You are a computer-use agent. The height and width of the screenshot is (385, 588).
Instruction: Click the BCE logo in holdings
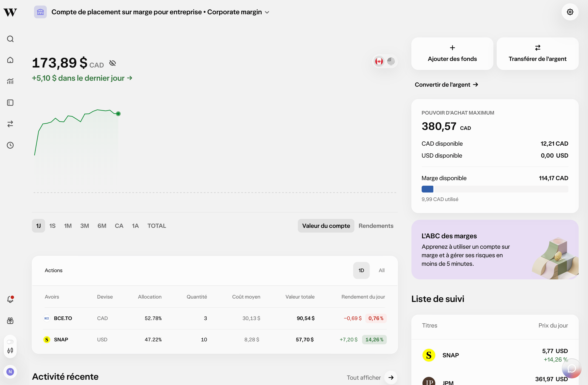47,318
